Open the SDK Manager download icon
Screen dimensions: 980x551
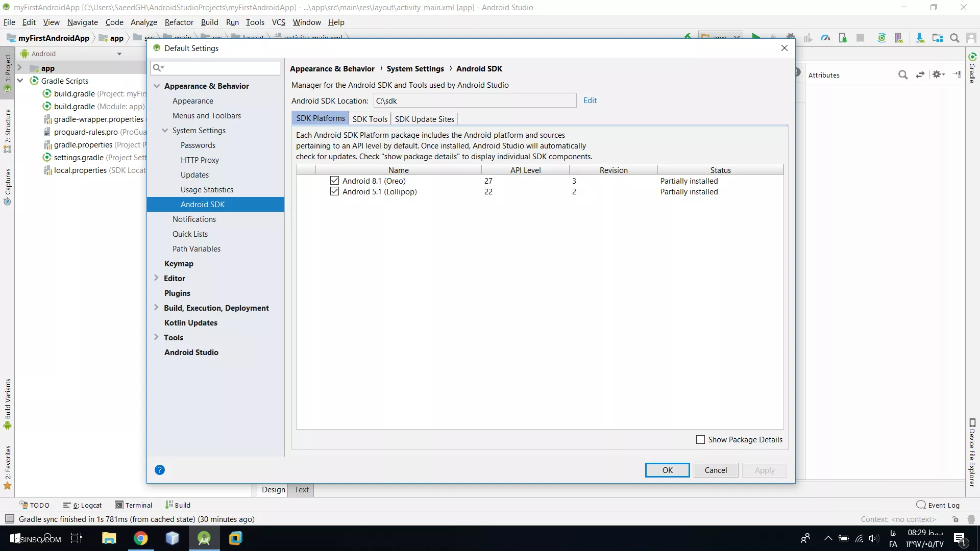point(920,38)
